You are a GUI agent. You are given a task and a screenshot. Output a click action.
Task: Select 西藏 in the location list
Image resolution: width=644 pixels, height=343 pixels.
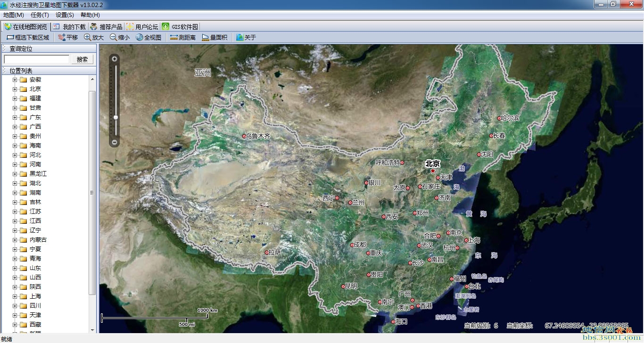coord(35,325)
